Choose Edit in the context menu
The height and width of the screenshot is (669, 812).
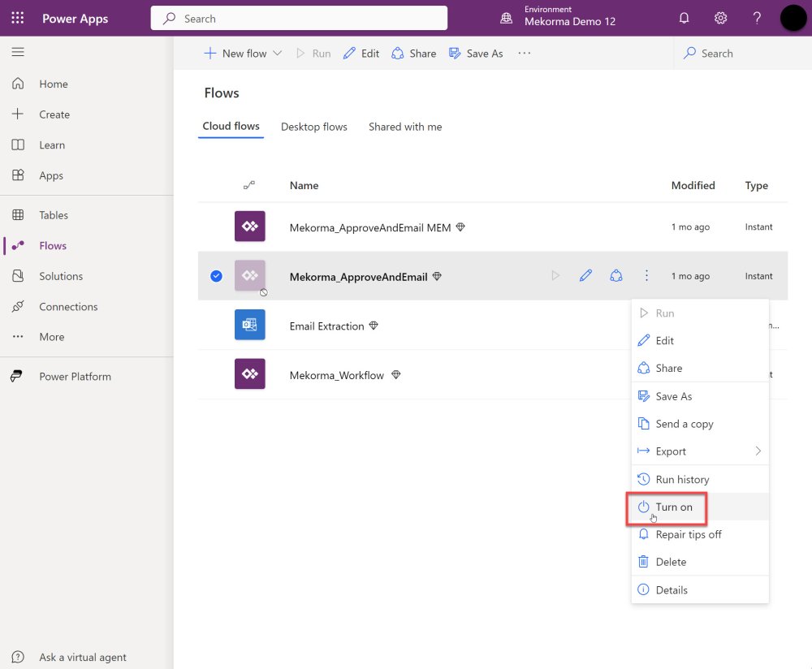[700, 341]
